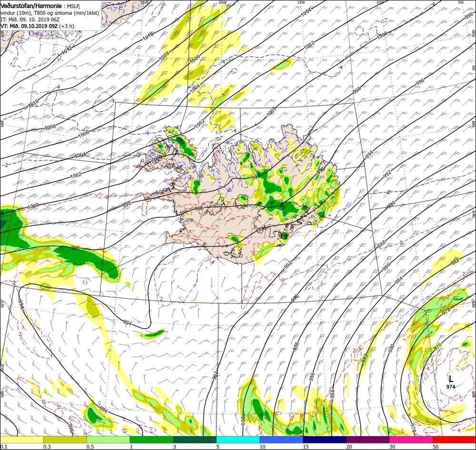Image resolution: width=476 pixels, height=450 pixels.
Task: Click the legend value 0.5
Action: (90, 447)
